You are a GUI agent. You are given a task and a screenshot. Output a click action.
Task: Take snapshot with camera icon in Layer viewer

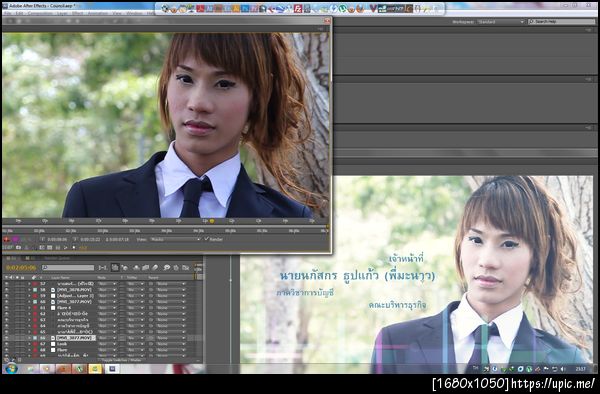pos(18,247)
